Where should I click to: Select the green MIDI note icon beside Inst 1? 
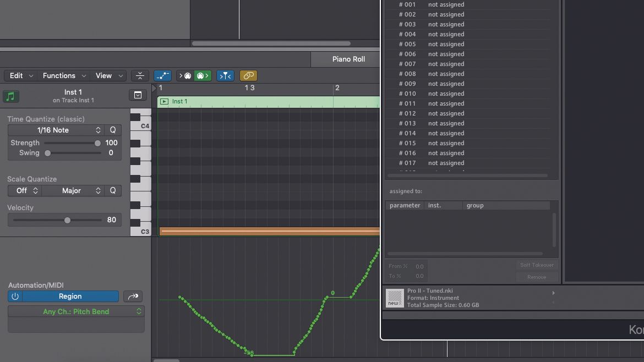[11, 96]
